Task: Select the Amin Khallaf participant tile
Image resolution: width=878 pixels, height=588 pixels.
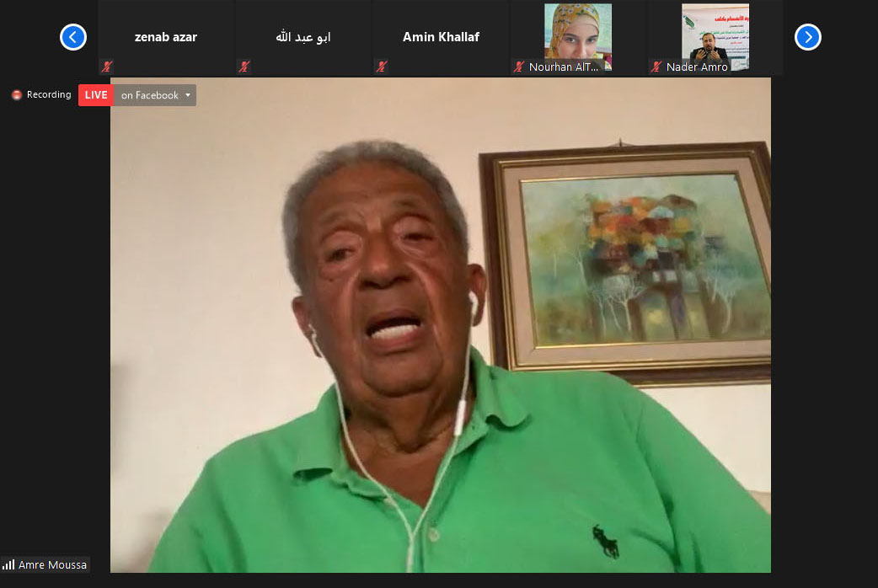Action: (441, 37)
